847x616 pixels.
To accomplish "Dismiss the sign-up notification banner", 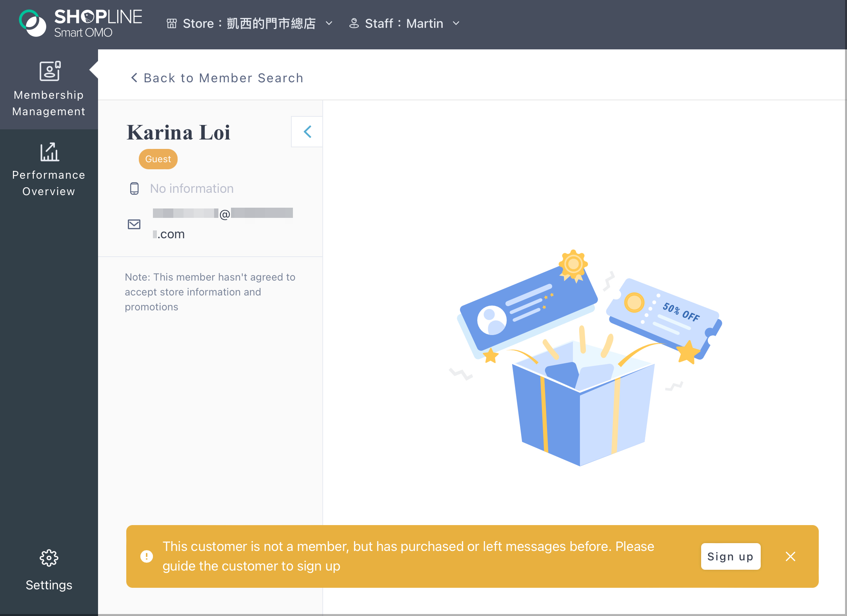I will click(x=791, y=556).
